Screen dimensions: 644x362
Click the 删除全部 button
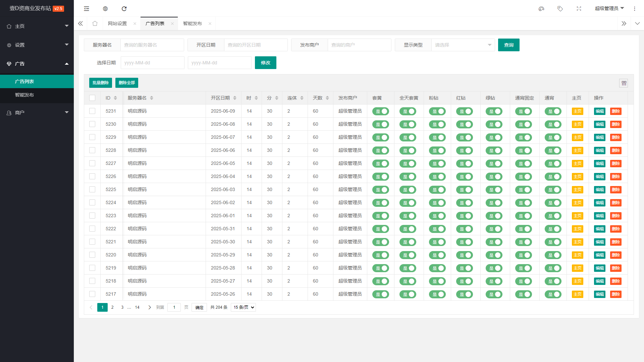point(126,83)
